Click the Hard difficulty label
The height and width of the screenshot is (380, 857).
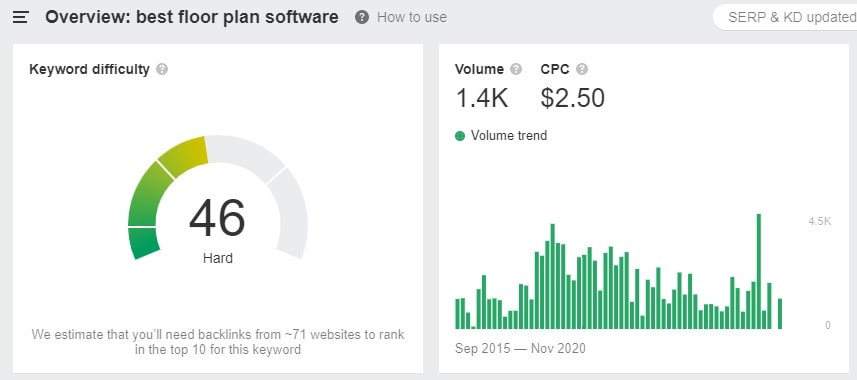pos(218,258)
